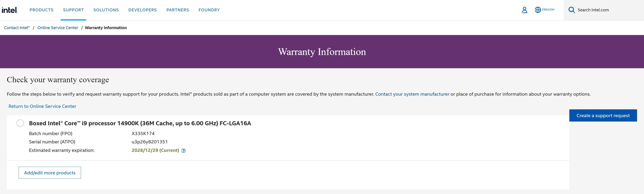
Task: Open Online Service Center breadcrumb link
Action: pyautogui.click(x=58, y=28)
